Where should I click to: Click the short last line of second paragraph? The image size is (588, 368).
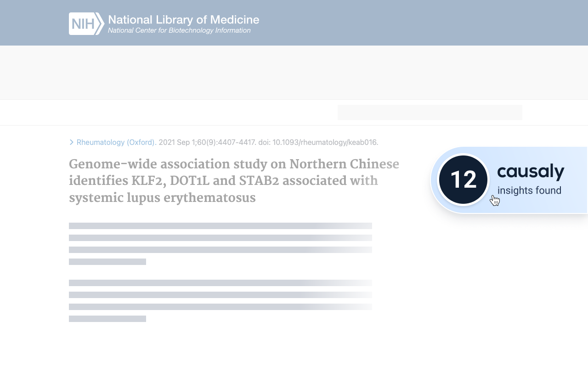(107, 319)
